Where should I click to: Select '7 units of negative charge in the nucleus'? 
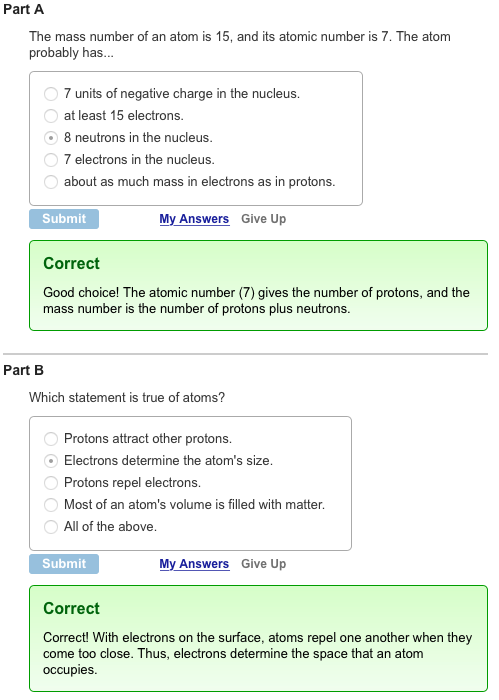51,94
